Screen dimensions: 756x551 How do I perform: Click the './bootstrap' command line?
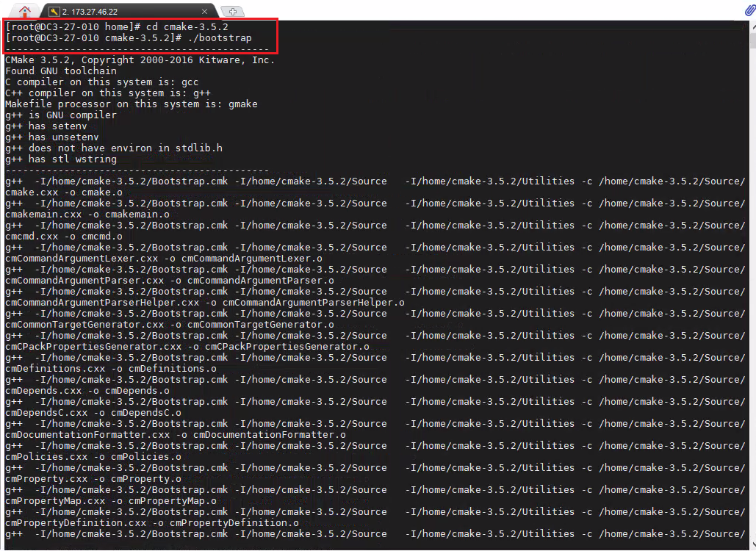[129, 38]
